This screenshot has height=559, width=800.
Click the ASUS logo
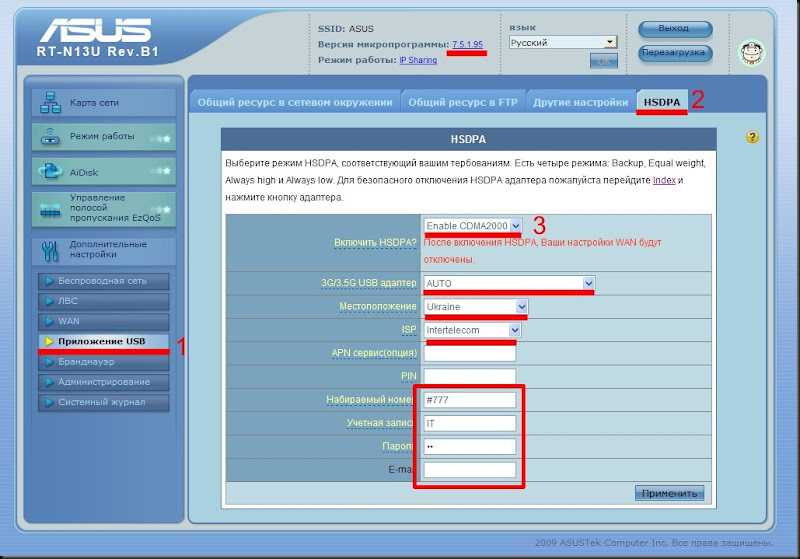pos(95,30)
